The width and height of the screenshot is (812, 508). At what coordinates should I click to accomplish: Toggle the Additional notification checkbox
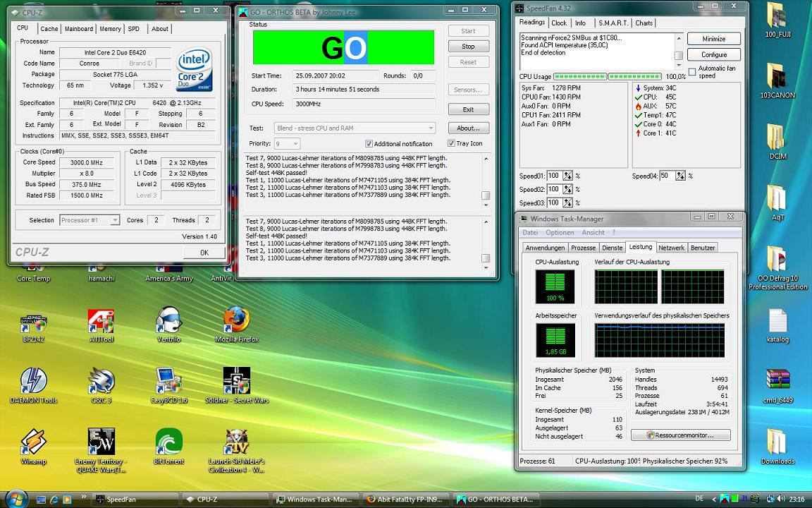click(369, 144)
